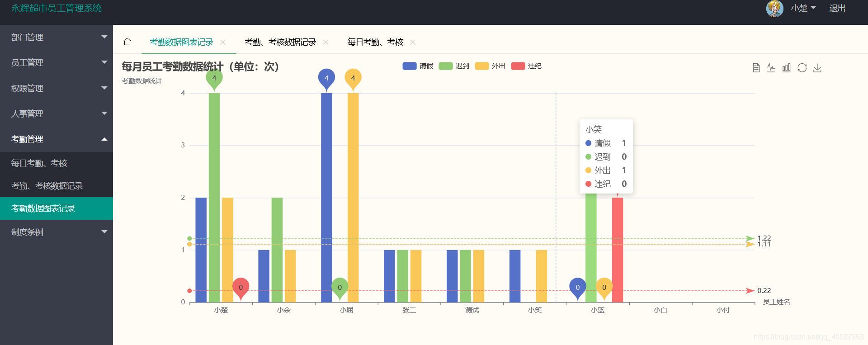Viewport: 868px width, 345px height.
Task: Collapse the 考勤管理 menu
Action: pos(57,139)
